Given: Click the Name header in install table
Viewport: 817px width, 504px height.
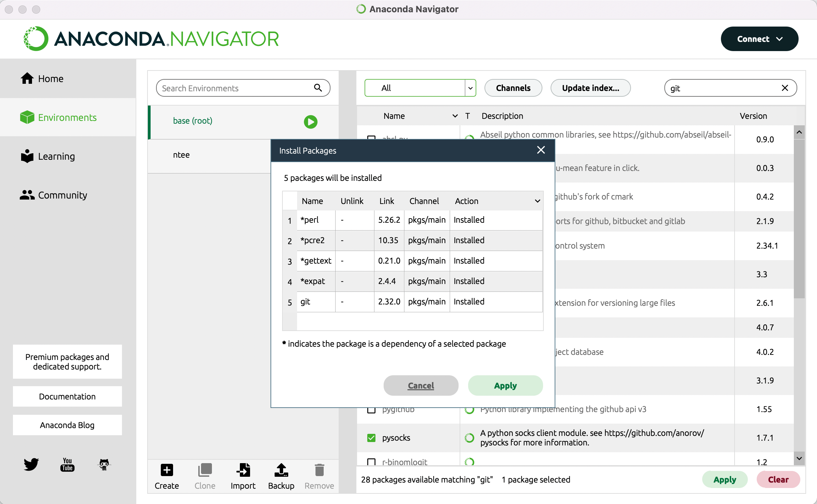Looking at the screenshot, I should pos(312,201).
